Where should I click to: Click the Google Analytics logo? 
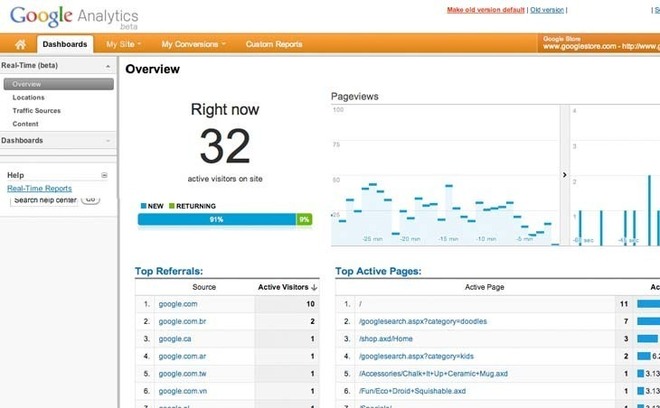click(x=74, y=17)
